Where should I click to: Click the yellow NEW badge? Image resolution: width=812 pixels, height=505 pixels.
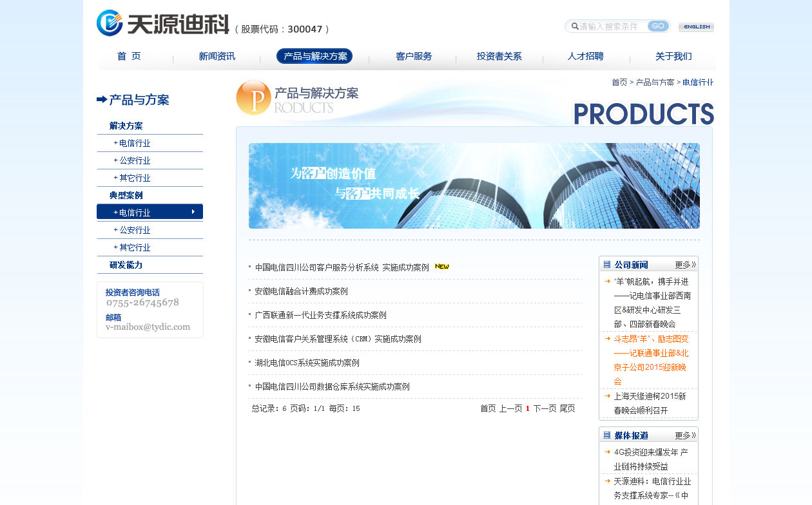tap(442, 266)
